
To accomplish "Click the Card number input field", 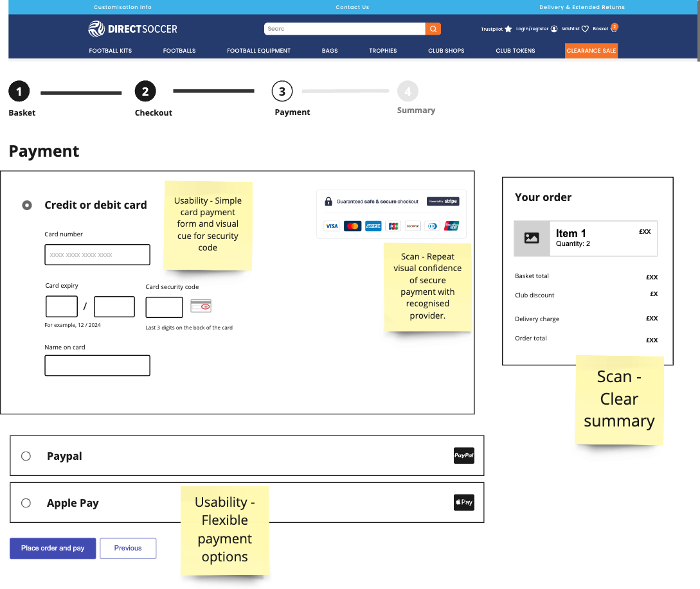I will 97,254.
